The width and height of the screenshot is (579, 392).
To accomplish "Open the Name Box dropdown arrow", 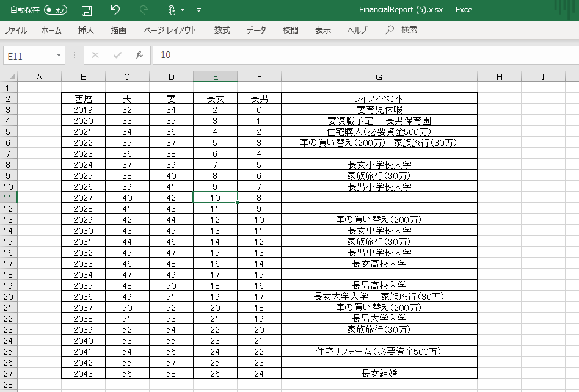I will [x=59, y=55].
